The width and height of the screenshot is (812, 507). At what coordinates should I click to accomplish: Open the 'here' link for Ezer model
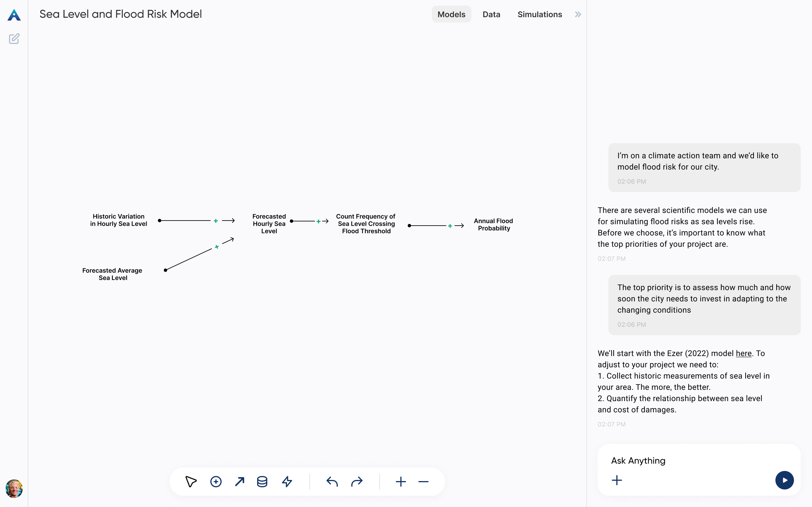pyautogui.click(x=743, y=353)
